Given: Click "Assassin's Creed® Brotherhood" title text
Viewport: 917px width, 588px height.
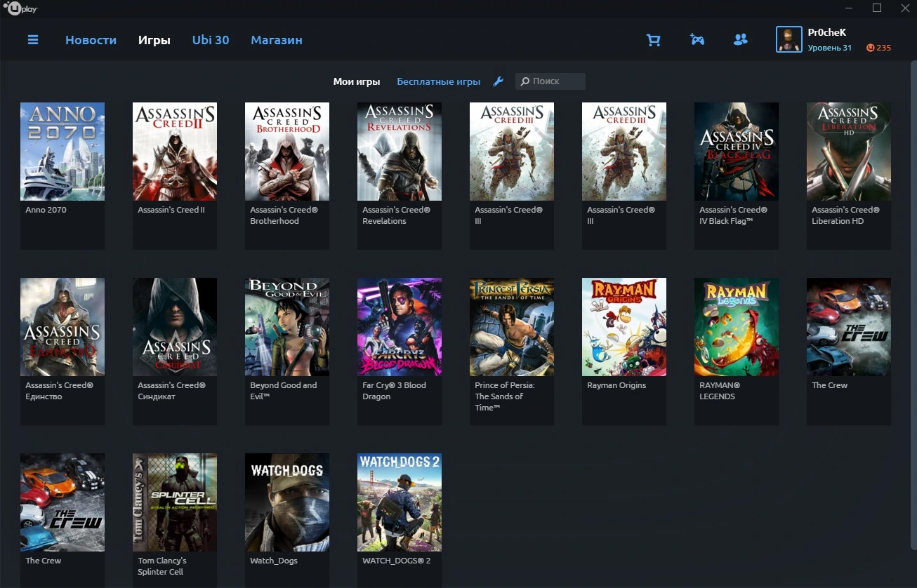Looking at the screenshot, I should (284, 215).
